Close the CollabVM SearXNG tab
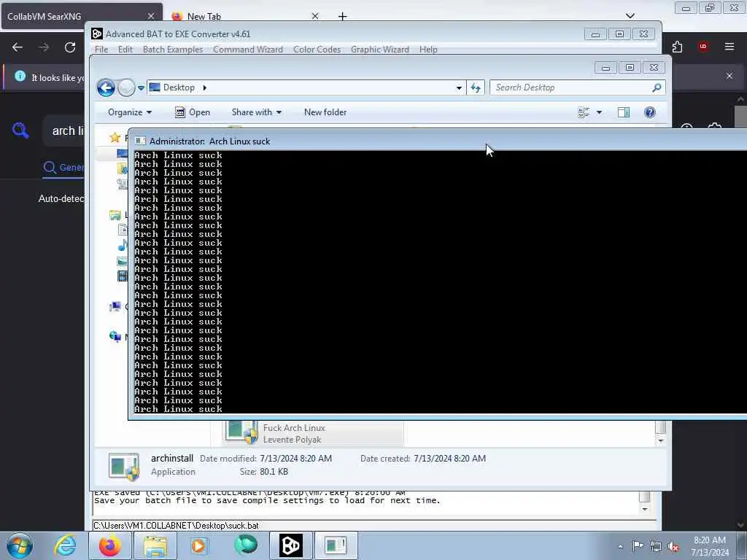This screenshot has height=560, width=747. pyautogui.click(x=150, y=16)
